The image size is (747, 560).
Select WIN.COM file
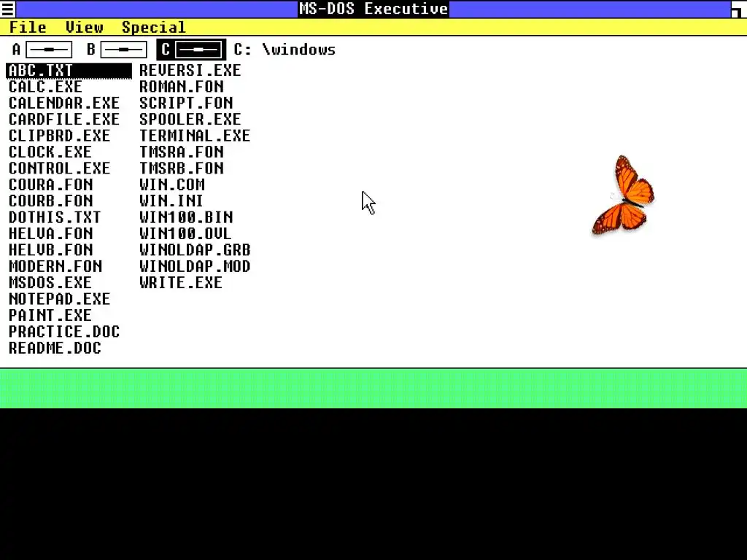click(172, 184)
